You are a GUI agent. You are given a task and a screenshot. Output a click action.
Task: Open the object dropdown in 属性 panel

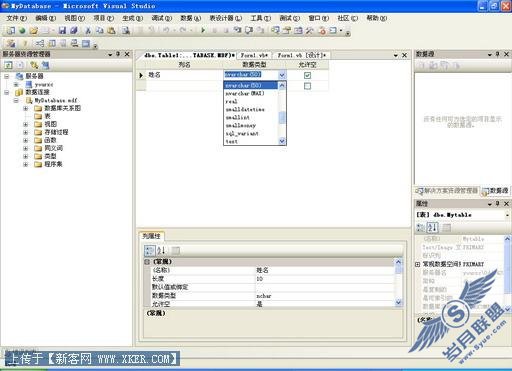507,215
